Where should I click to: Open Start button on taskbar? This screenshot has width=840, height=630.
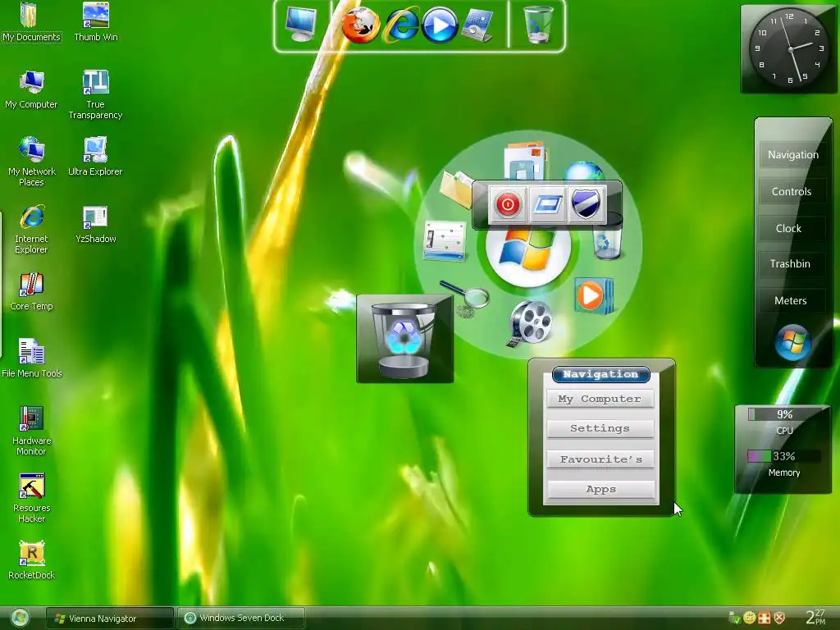pos(20,619)
